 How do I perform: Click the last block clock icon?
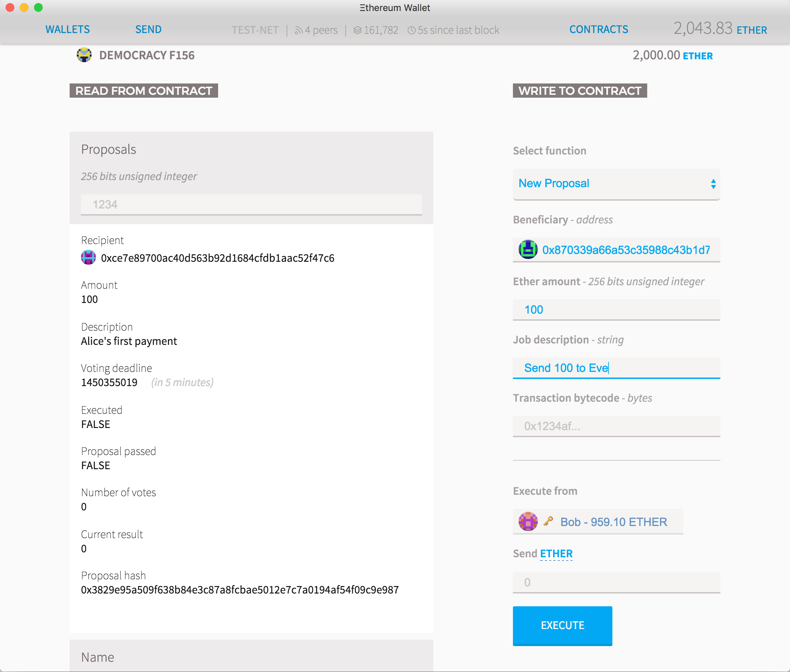pos(411,30)
